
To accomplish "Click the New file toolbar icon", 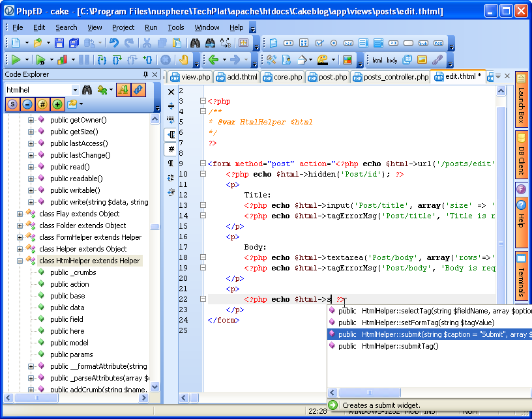I will (x=16, y=43).
